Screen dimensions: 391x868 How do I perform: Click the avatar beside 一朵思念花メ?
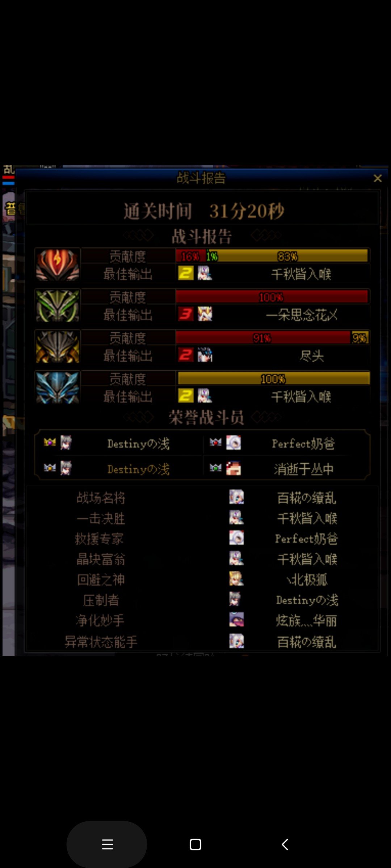[x=205, y=314]
